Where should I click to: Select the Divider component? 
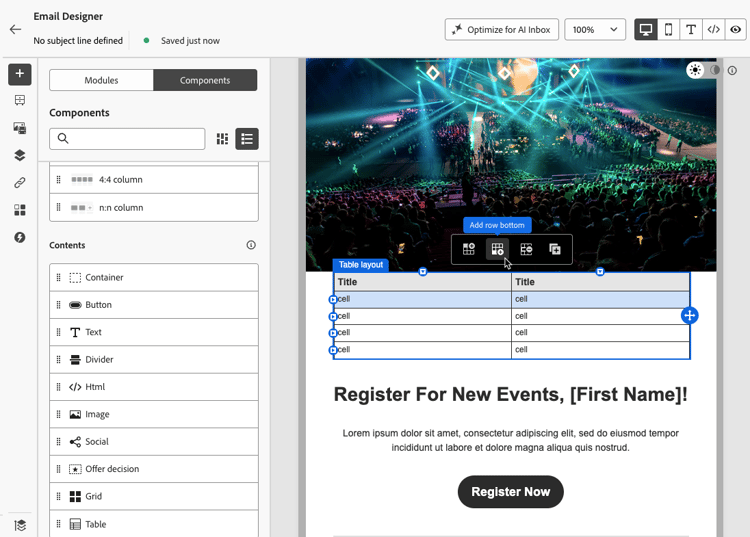click(154, 359)
